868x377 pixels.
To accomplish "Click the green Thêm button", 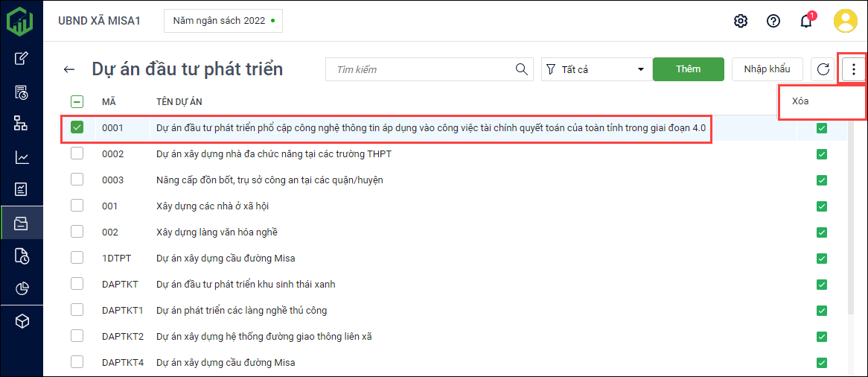I will click(x=688, y=69).
